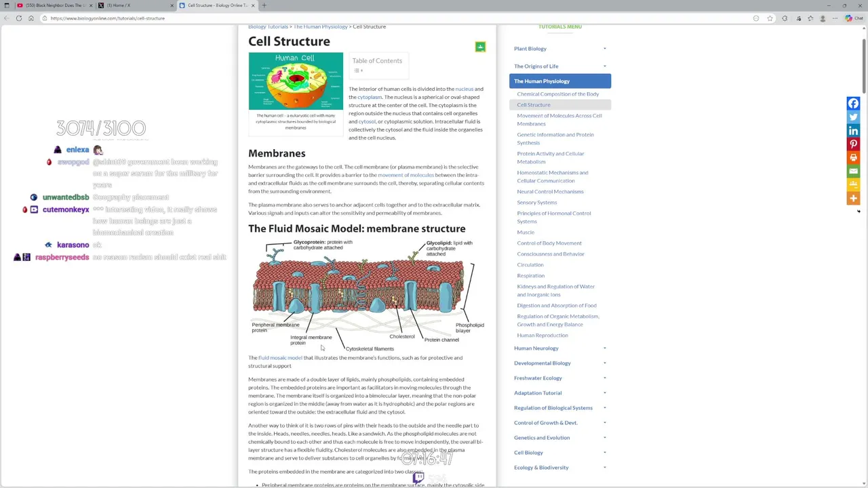Expand The Origins of Life section

tap(604, 66)
